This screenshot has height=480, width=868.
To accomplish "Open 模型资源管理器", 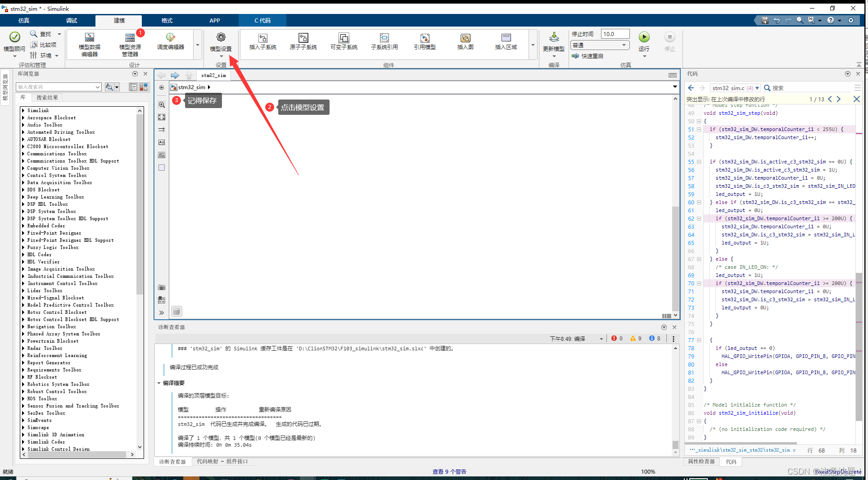I will point(130,45).
